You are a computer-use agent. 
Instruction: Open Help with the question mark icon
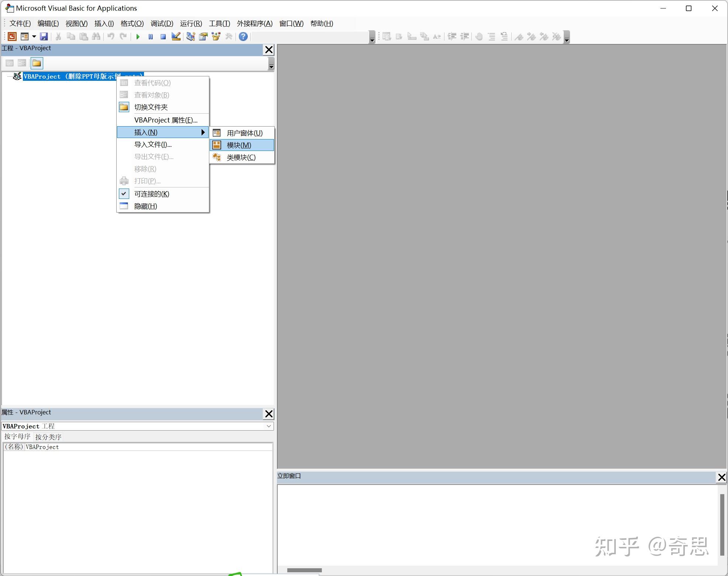(x=243, y=37)
